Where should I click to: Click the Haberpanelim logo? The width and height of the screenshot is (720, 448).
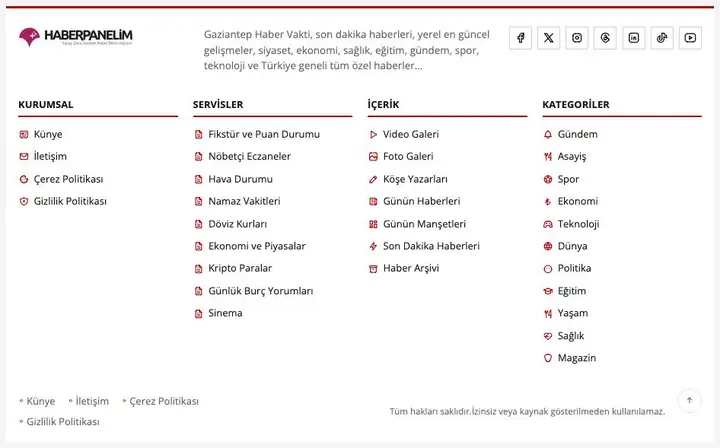tap(76, 37)
